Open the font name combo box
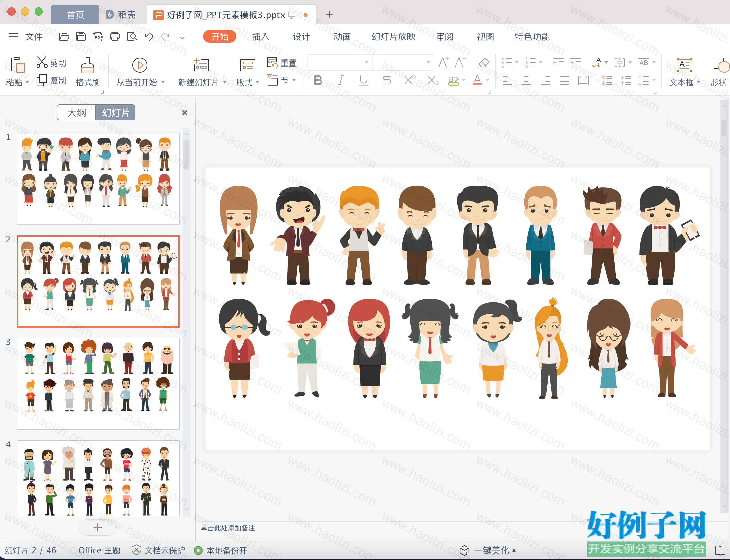Viewport: 730px width, 560px height. pos(339,62)
